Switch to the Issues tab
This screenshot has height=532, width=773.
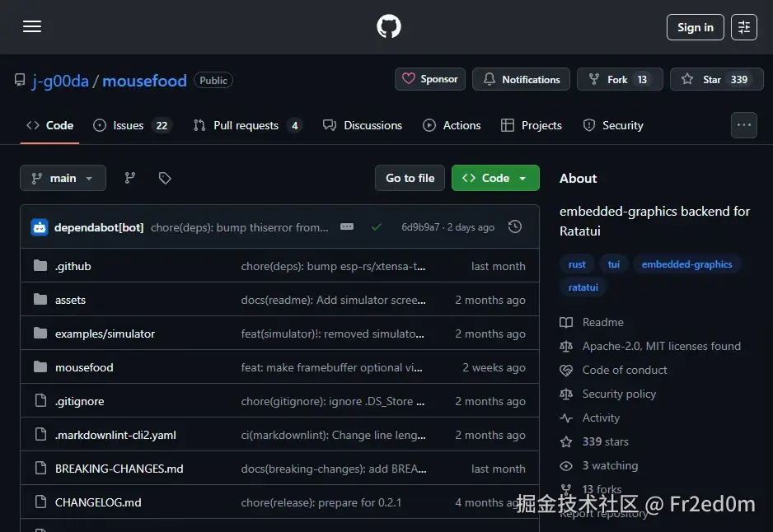pos(129,125)
